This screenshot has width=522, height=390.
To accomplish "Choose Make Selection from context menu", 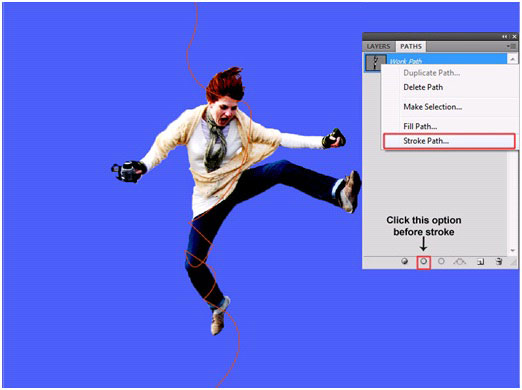I will [432, 107].
